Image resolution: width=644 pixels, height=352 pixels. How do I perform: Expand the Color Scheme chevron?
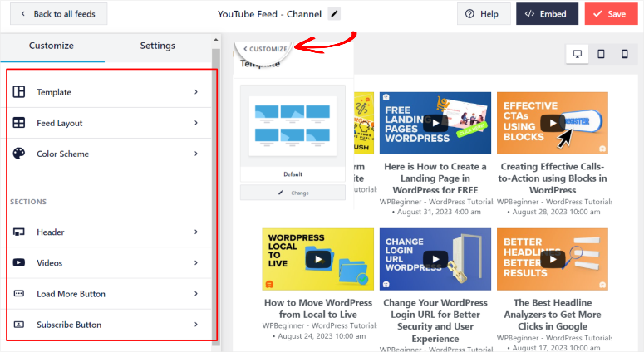[x=196, y=154]
